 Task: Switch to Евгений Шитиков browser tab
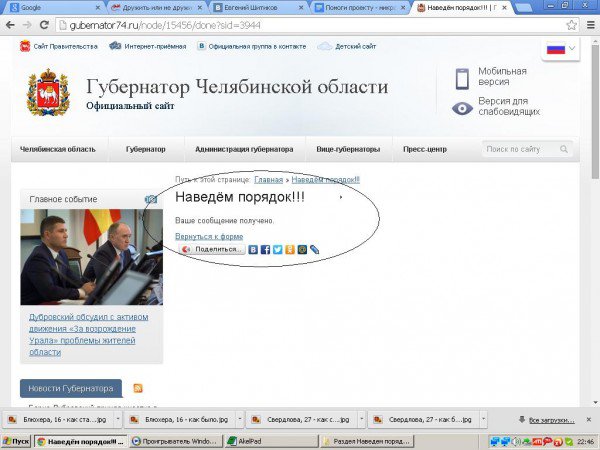254,7
